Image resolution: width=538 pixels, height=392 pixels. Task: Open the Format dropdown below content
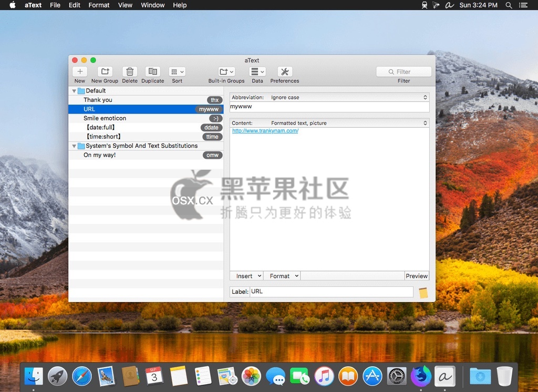click(x=282, y=276)
